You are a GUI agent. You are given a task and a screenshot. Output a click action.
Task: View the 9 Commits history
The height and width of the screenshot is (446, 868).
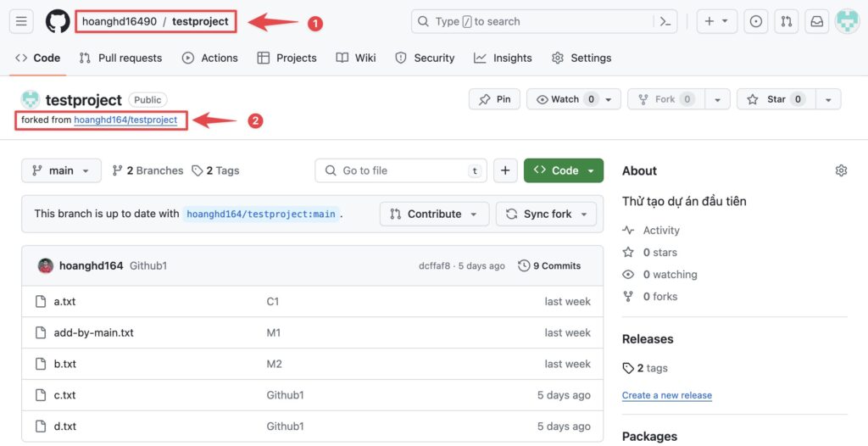549,266
